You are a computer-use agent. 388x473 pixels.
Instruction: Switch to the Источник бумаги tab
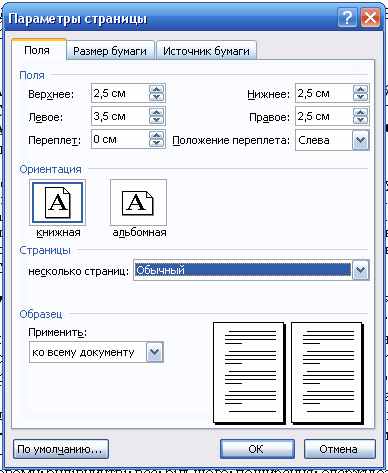coord(206,51)
